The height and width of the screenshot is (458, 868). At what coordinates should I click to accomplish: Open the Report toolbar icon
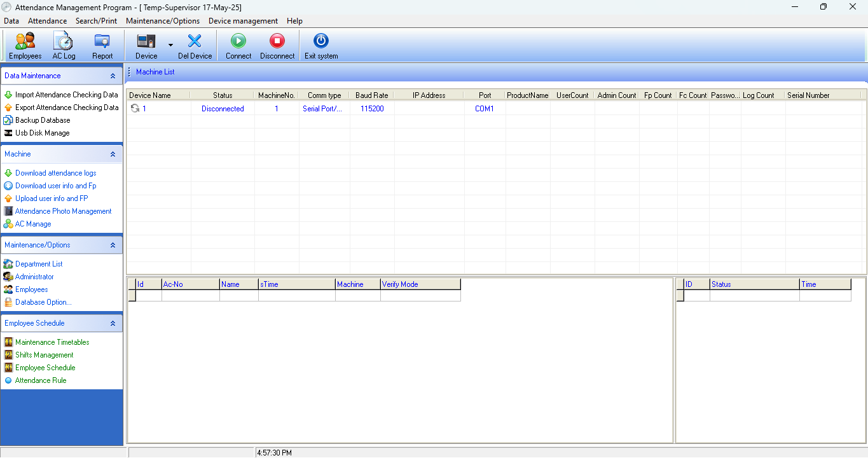(102, 42)
